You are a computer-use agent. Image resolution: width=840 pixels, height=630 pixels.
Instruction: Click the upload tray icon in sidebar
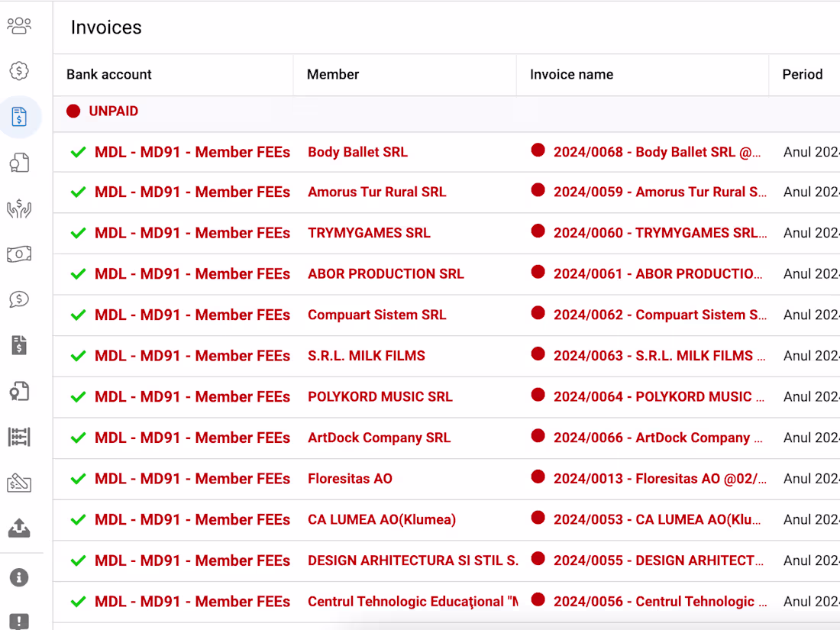(x=19, y=528)
